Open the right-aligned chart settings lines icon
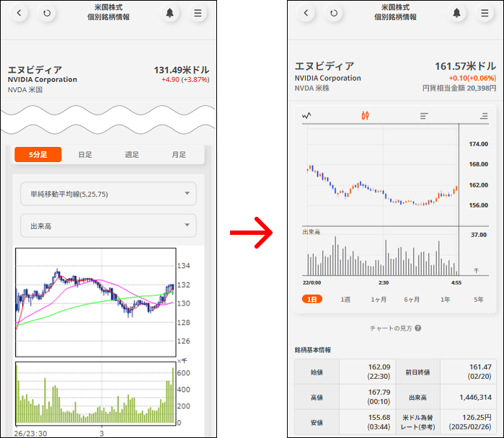This screenshot has width=504, height=438. (483, 115)
